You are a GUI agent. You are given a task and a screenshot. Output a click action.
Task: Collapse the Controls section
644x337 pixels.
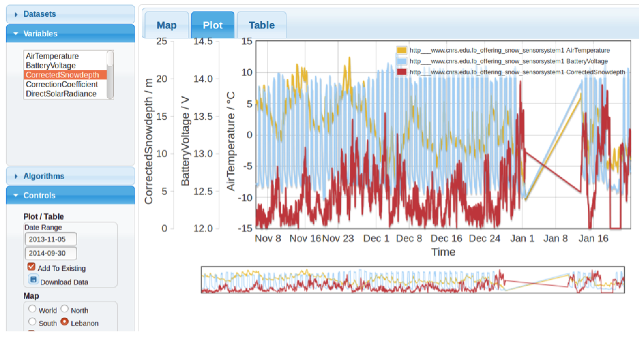click(70, 195)
